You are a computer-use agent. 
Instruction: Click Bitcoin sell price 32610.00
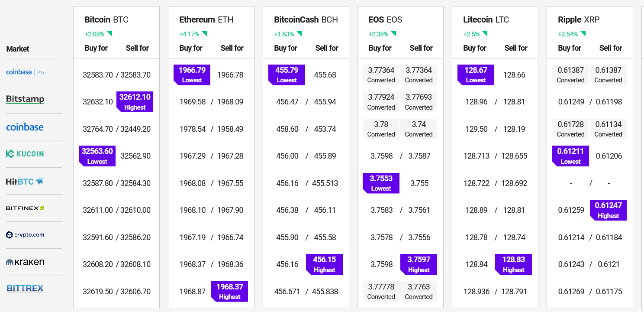coord(135,210)
